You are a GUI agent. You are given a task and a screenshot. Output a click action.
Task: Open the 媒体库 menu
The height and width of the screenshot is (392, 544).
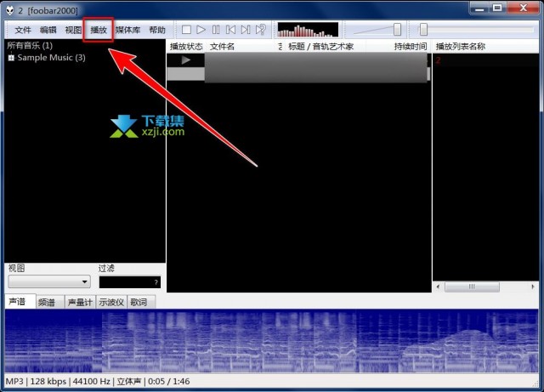pyautogui.click(x=127, y=31)
